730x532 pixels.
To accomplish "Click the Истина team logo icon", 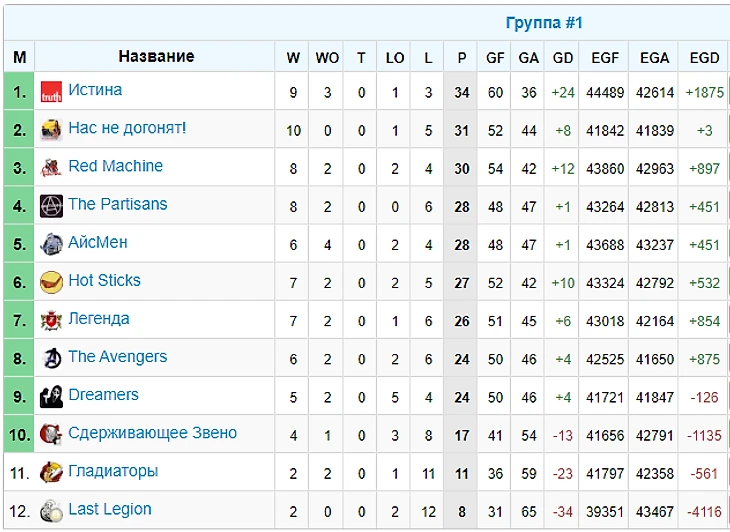I will [x=51, y=92].
